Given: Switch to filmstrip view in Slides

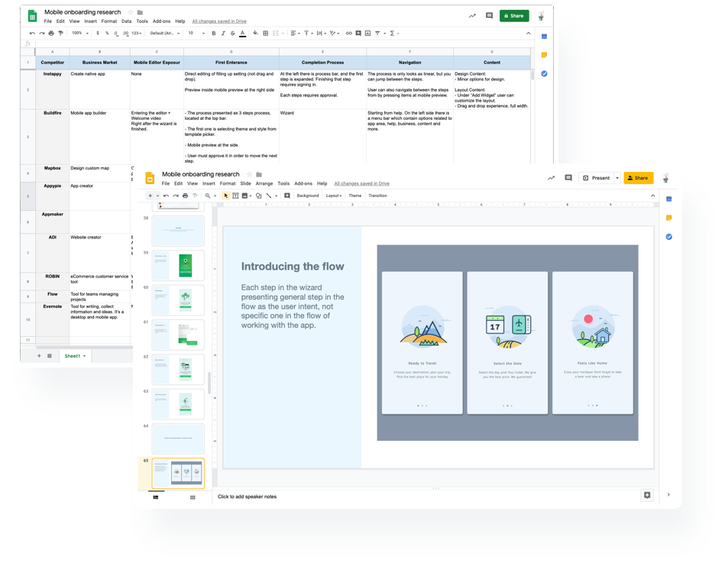Looking at the screenshot, I should pos(156,497).
